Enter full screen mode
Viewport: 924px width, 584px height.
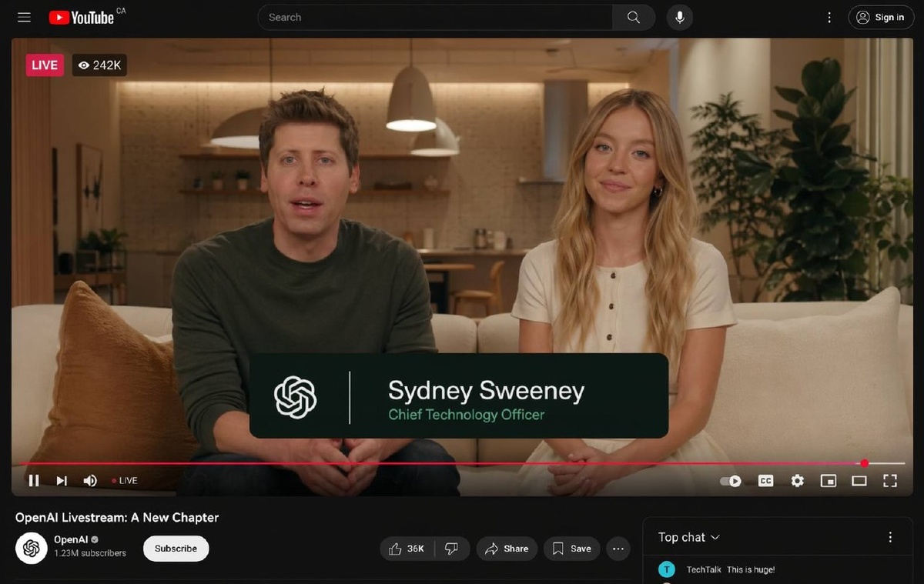pos(890,481)
